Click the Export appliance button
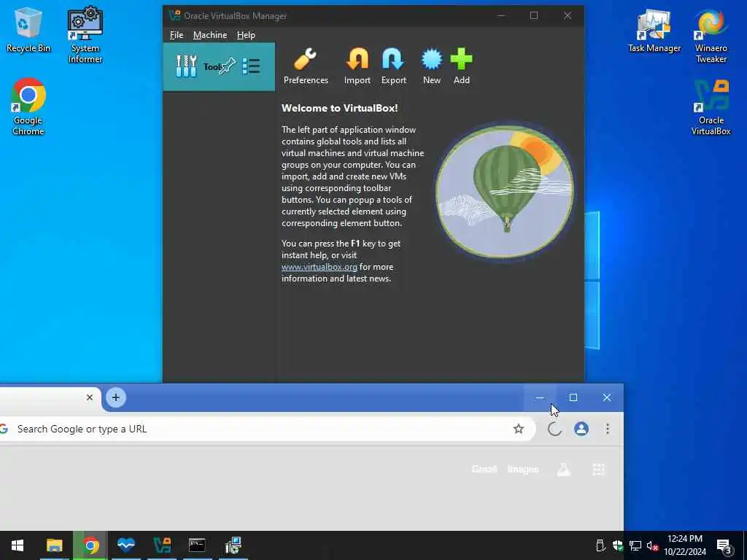This screenshot has height=560, width=747. 393,66
